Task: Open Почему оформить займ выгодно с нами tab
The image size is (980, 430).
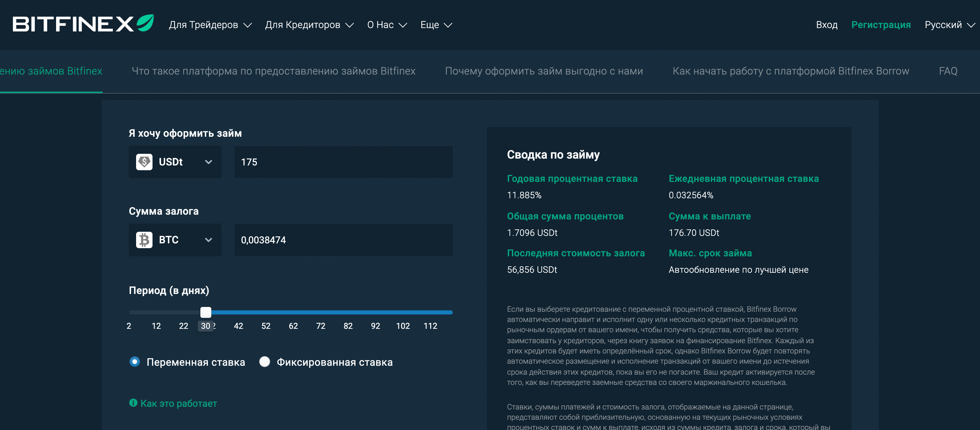Action: [x=544, y=71]
